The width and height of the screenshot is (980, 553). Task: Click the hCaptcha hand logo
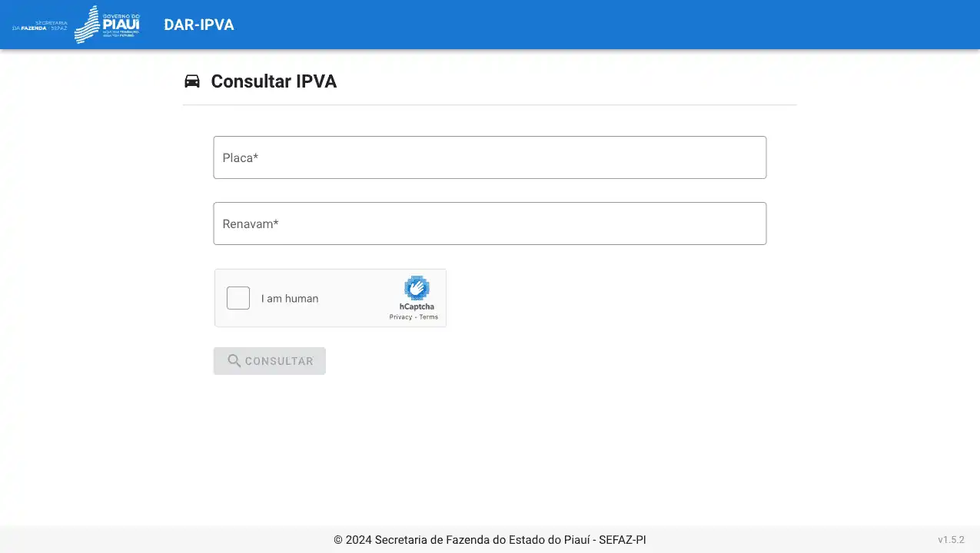(x=417, y=288)
